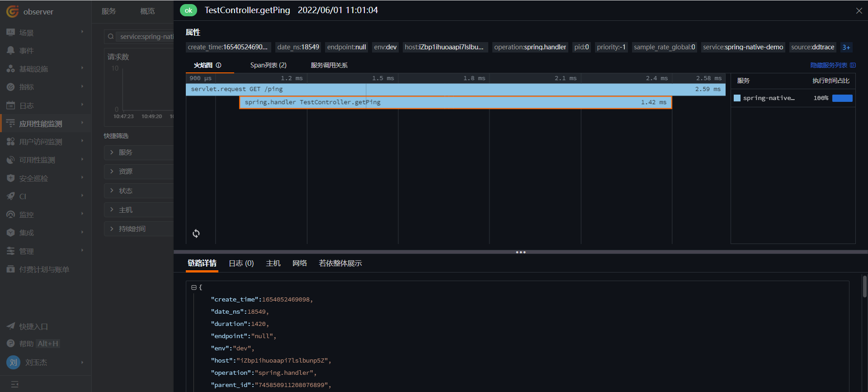The width and height of the screenshot is (868, 392).
Task: Open 付费计划与账单 in the sidebar
Action: click(45, 269)
